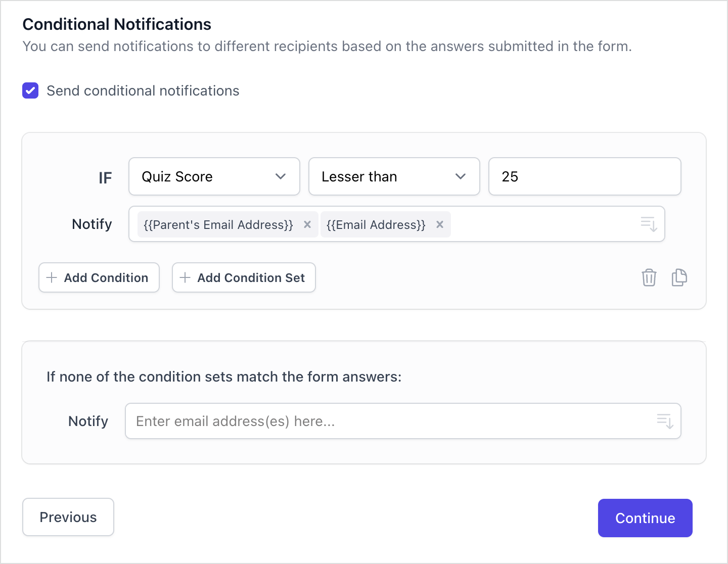Open the Lesser than operator dropdown

394,176
